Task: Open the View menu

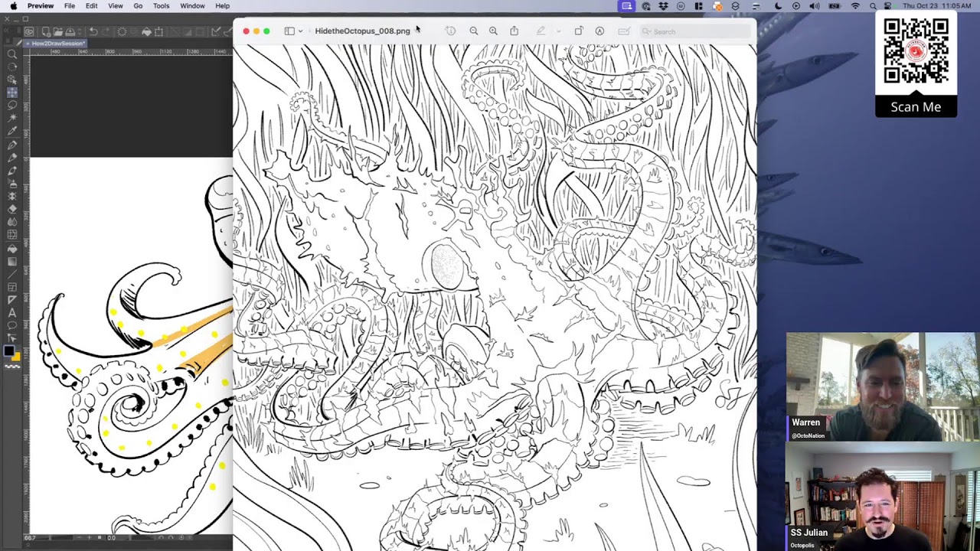Action: pos(116,5)
